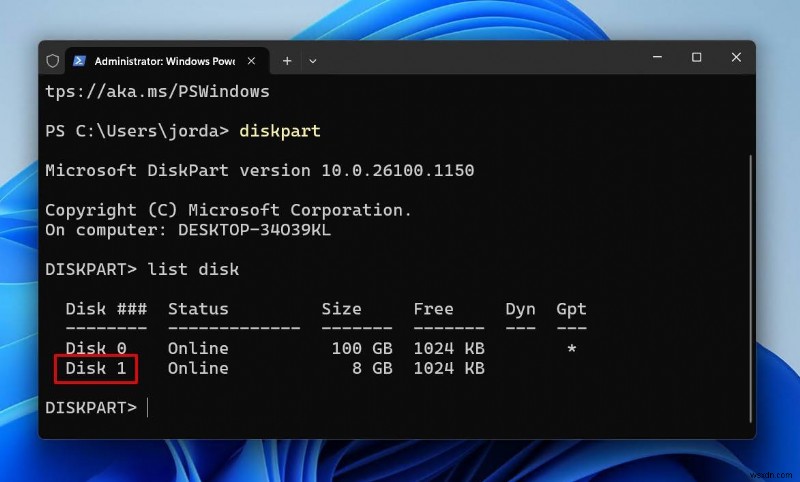Click 'Copyright (C) Microsoft Corporation.' line
This screenshot has width=800, height=482.
click(229, 210)
